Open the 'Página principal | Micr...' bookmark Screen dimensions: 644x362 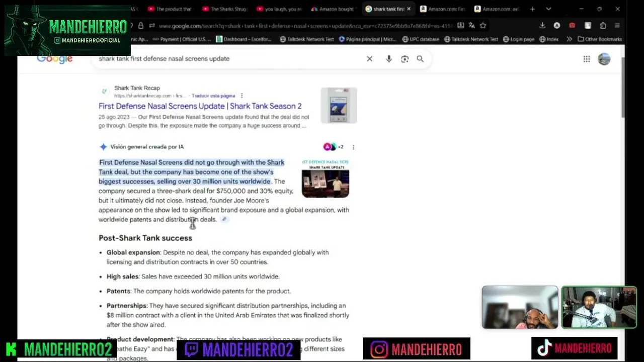coord(368,39)
